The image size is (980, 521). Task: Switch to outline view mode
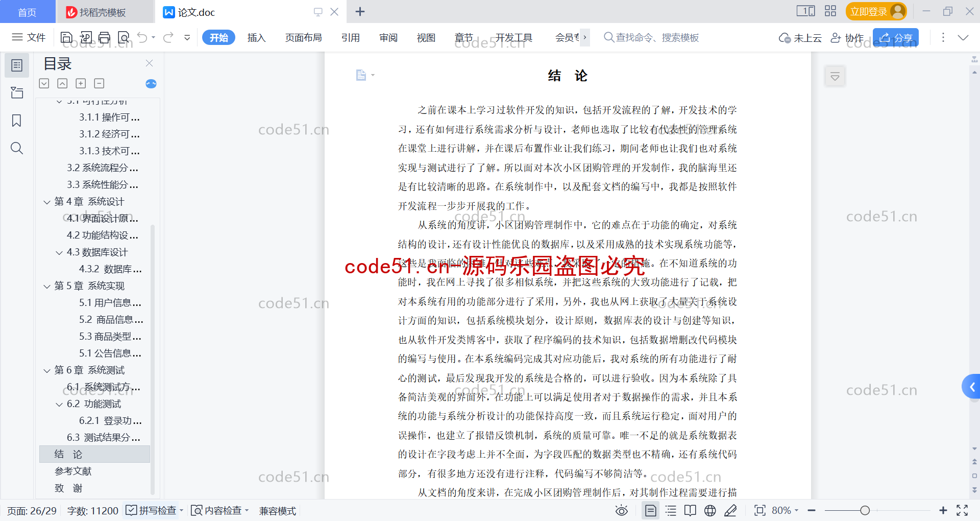tap(671, 510)
